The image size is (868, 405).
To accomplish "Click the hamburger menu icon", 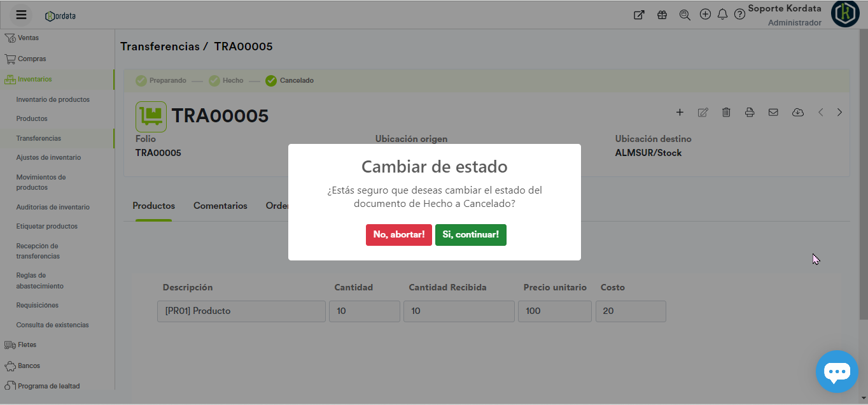I will coord(21,15).
